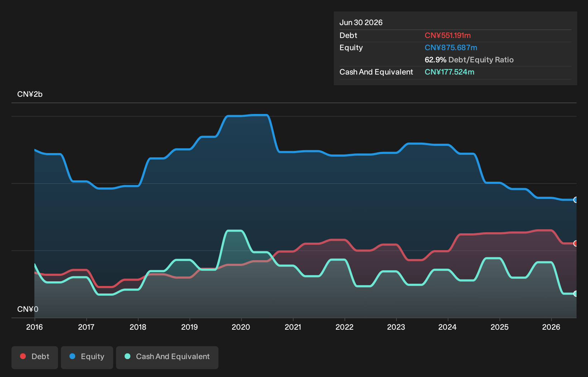Click the CN¥2b y-axis label

[x=30, y=94]
